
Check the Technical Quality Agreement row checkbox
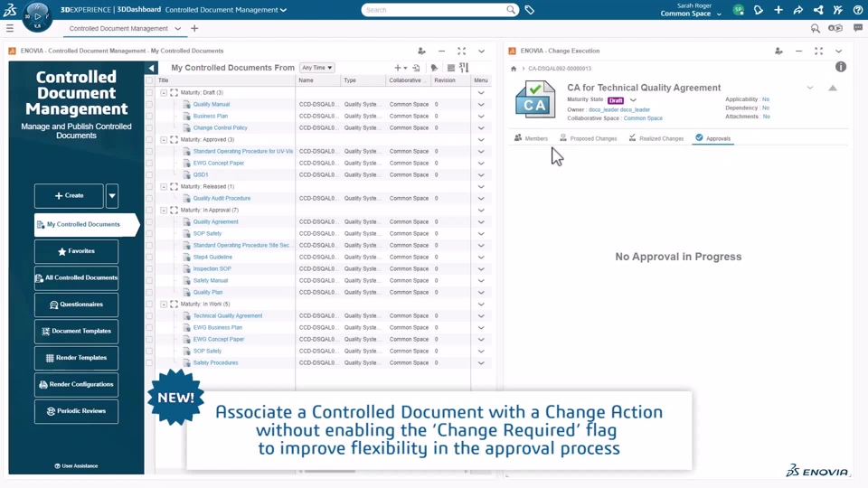[x=149, y=316]
